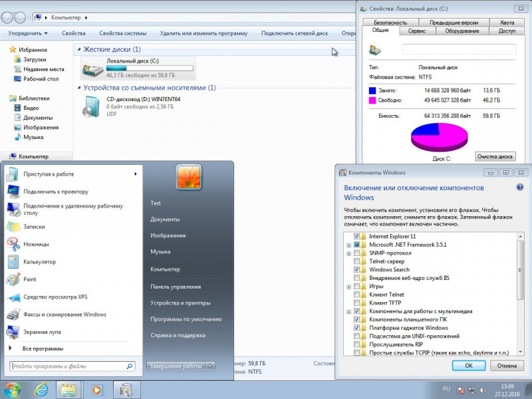
Task: Switch to the Предыдущие версии tab
Action: [454, 23]
